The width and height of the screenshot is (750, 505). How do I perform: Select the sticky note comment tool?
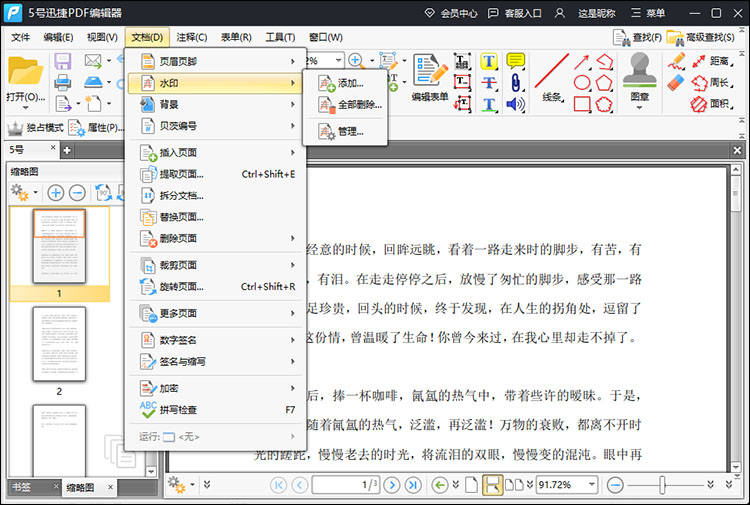[516, 61]
